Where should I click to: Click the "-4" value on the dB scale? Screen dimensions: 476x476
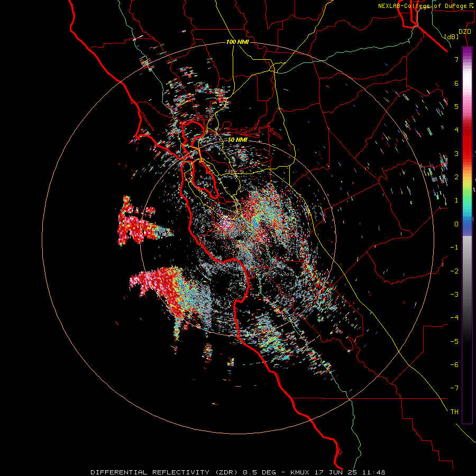(x=454, y=318)
